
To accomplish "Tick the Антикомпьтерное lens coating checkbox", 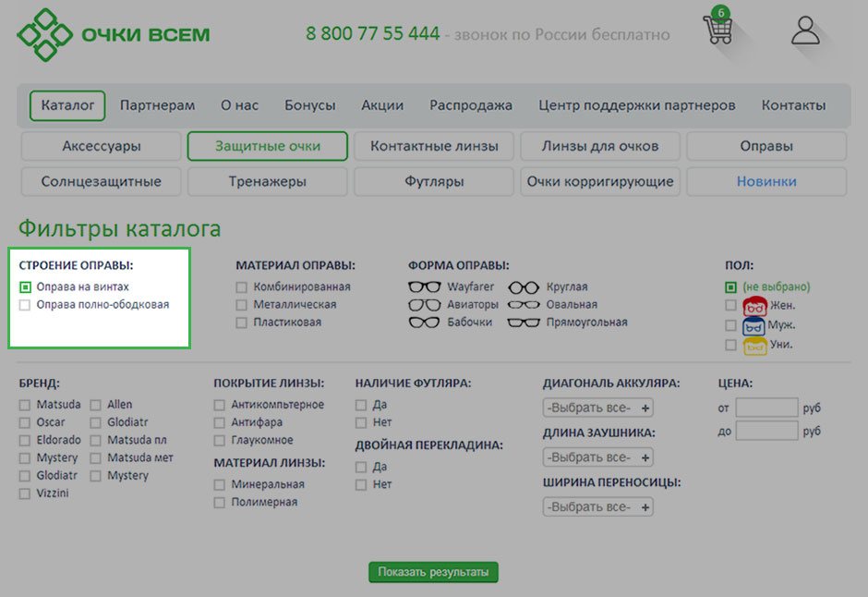I will click(220, 405).
